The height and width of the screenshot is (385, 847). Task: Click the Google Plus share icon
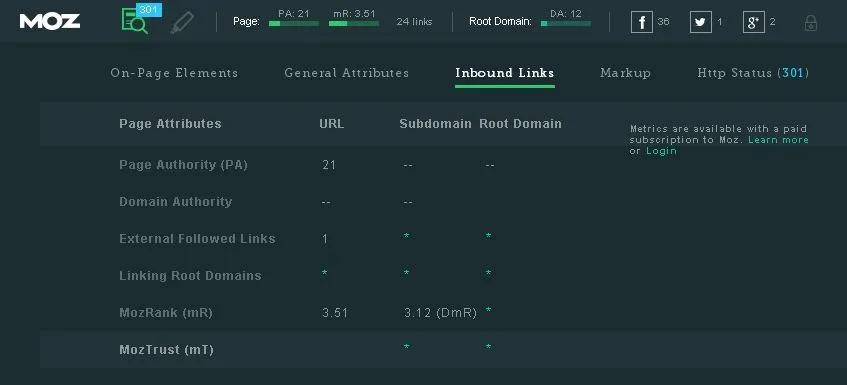[x=754, y=22]
